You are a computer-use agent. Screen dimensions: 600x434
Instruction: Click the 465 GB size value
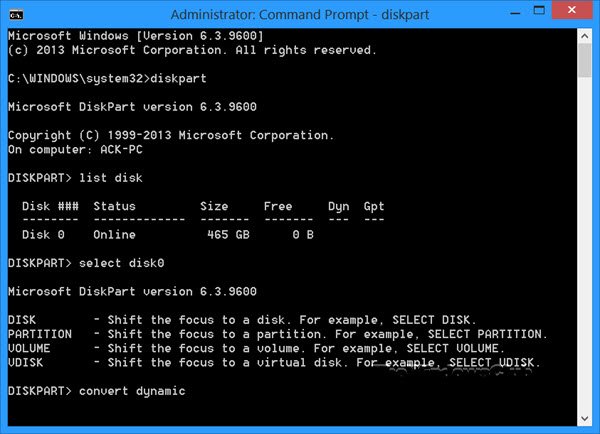click(x=220, y=234)
